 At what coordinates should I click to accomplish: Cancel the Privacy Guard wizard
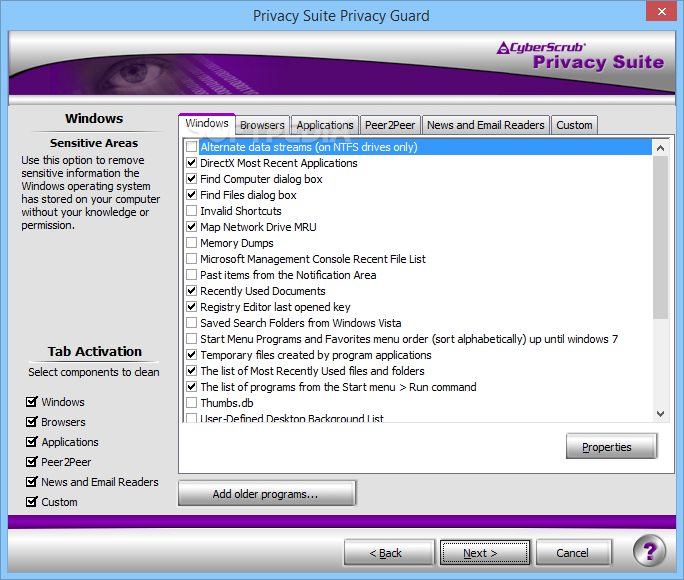pos(573,553)
